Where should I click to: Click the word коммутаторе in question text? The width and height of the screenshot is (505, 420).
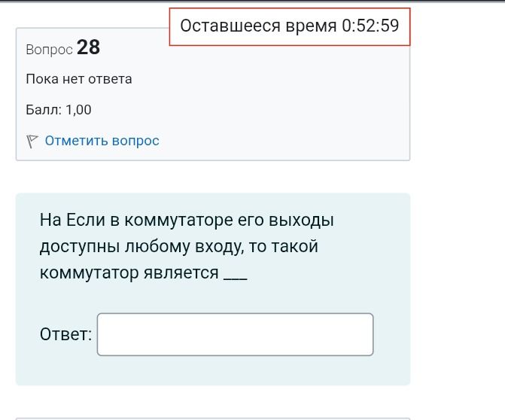click(178, 221)
